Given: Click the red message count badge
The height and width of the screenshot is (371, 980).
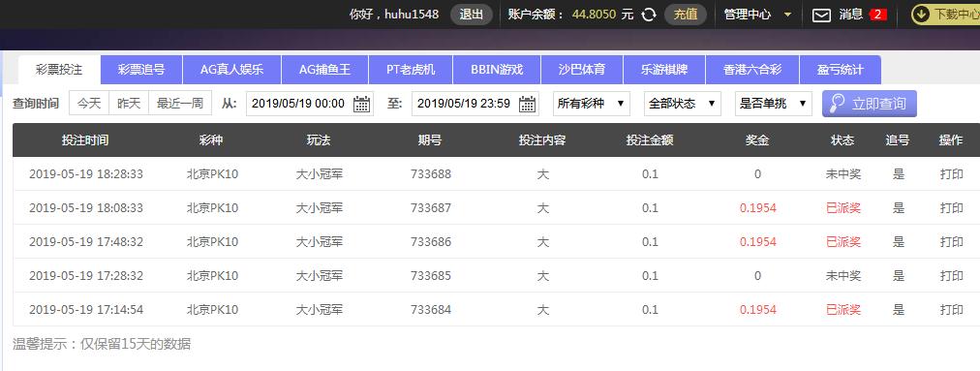Looking at the screenshot, I should pos(878,15).
